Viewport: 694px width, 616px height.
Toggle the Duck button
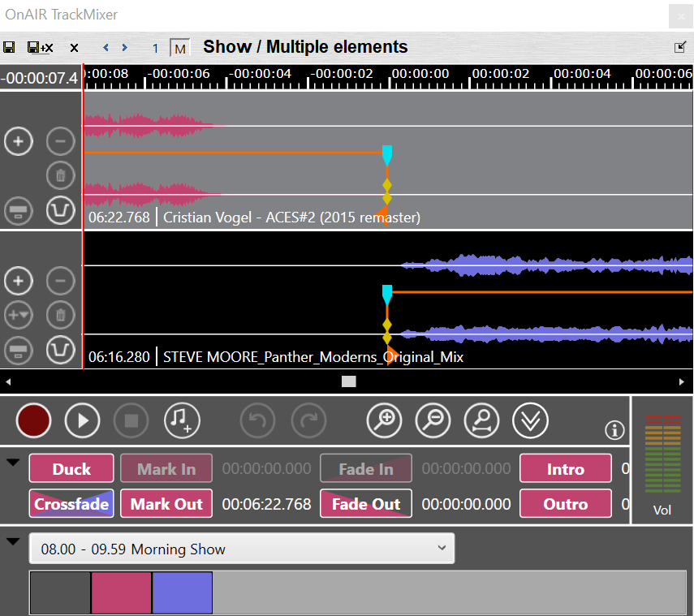tap(71, 469)
